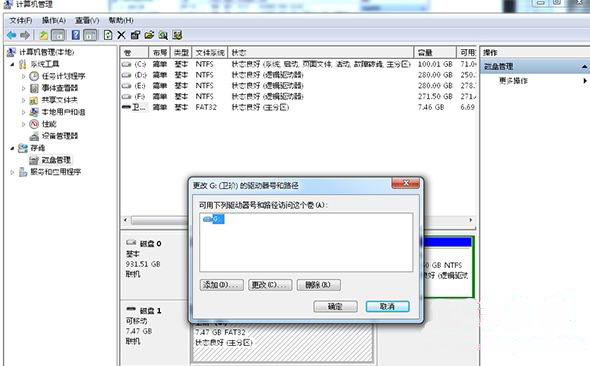The image size is (590, 366).
Task: Sort by the 卷 column header
Action: [x=135, y=53]
